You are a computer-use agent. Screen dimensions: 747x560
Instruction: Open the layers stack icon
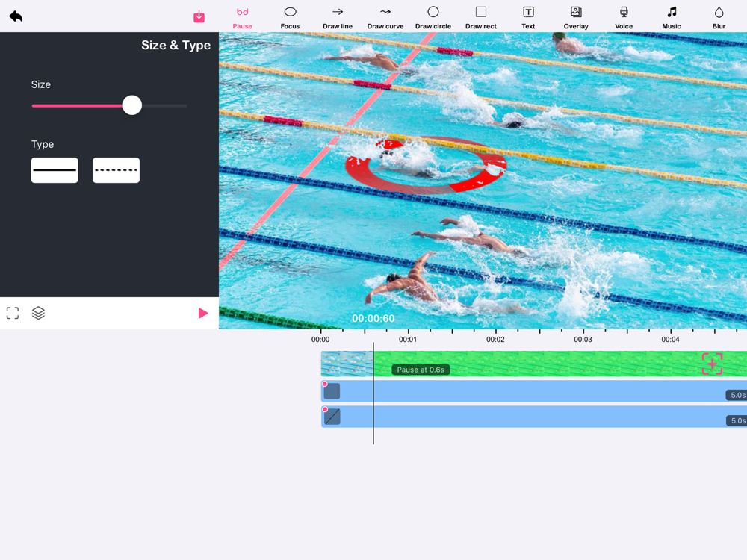(38, 313)
